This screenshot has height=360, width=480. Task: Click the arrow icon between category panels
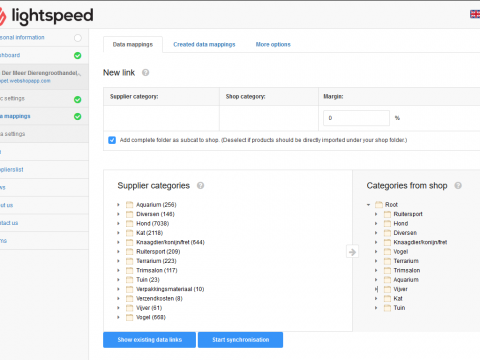point(352,252)
